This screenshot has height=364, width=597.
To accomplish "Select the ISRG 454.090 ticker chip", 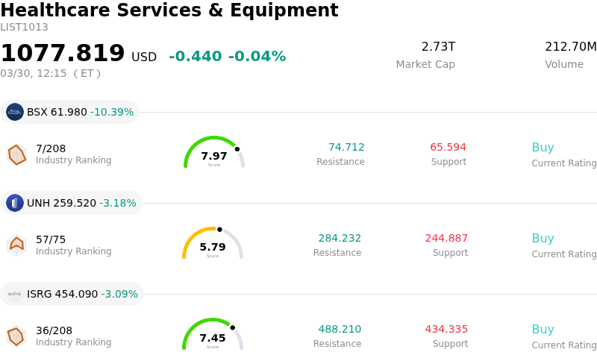I will click(x=72, y=294).
